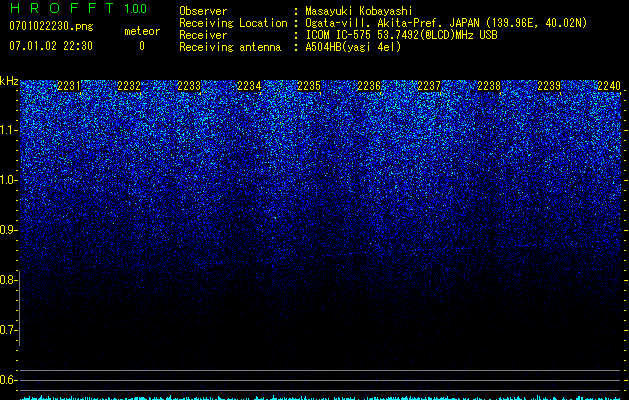Click the Receiving antenna label
Screen dimensions: 629x400
(x=230, y=47)
